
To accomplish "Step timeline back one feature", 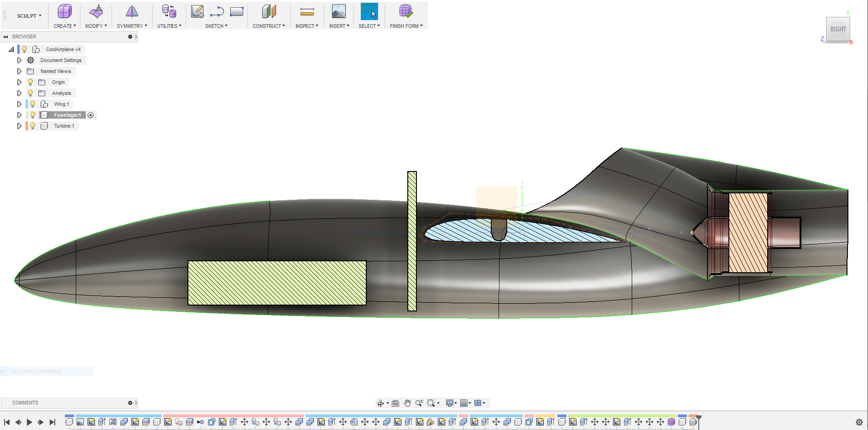I will (18, 422).
